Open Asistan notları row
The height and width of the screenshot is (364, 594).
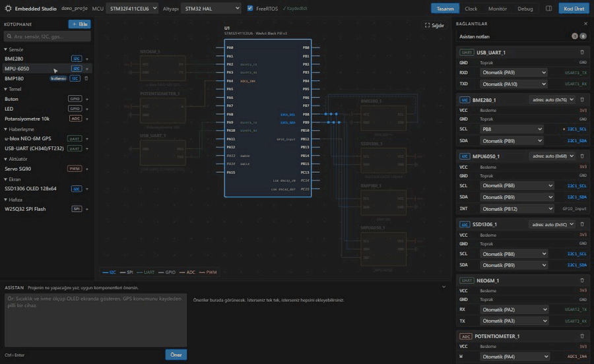523,36
